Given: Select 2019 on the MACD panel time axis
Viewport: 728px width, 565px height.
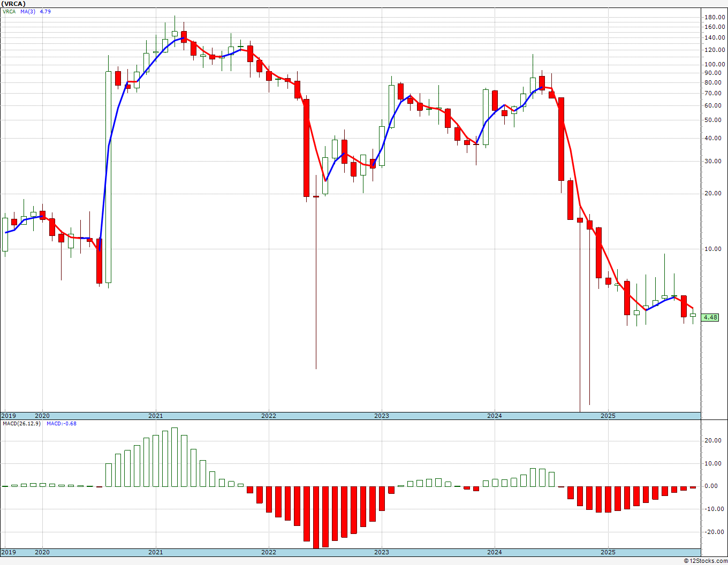Looking at the screenshot, I should coord(8,552).
